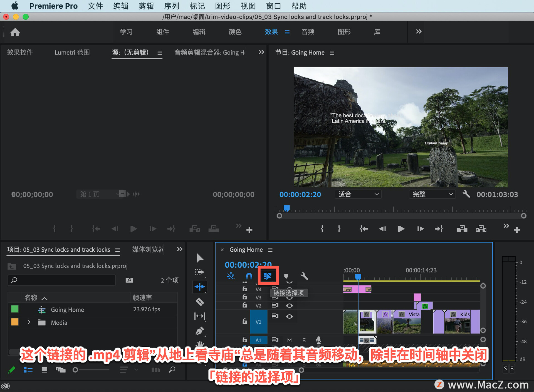Switch to 音频 workspace
The width and height of the screenshot is (534, 392).
pyautogui.click(x=308, y=32)
